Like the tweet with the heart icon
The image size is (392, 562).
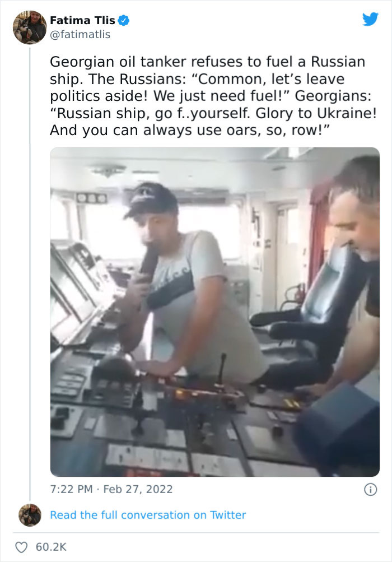tap(21, 547)
